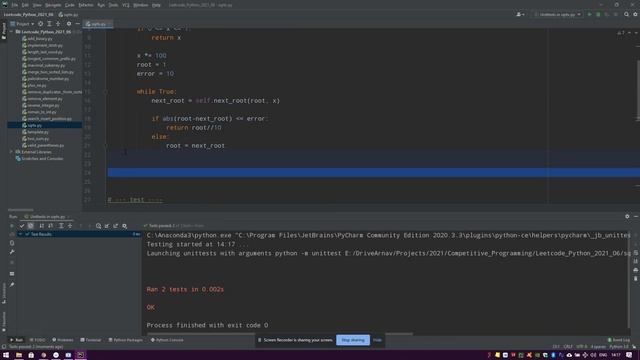The height and width of the screenshot is (360, 640).
Task: Click the Debug bug icon in toolbar
Action: [x=598, y=14]
